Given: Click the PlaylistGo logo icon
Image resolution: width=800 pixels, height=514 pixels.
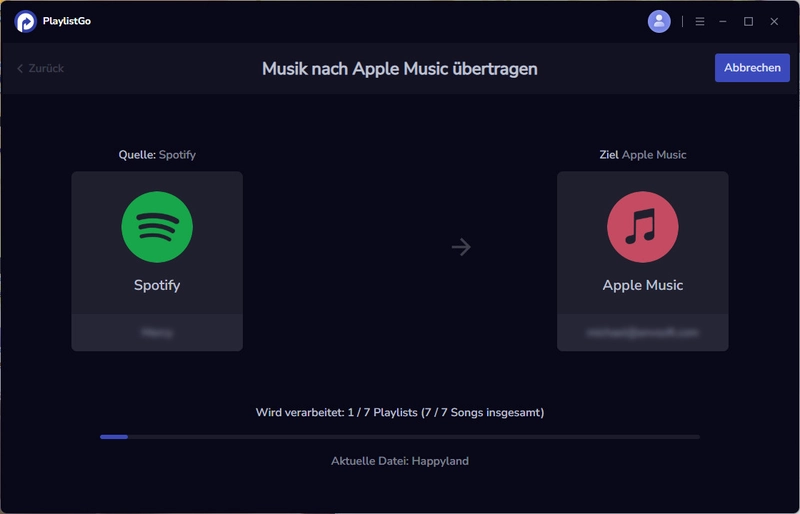Looking at the screenshot, I should [26, 21].
